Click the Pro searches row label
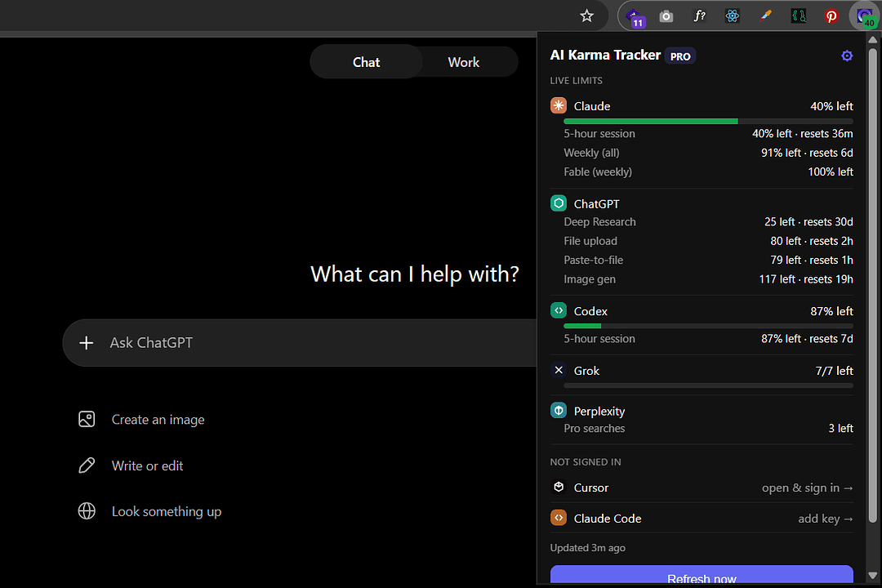Screen dimensions: 882x588 click(594, 429)
